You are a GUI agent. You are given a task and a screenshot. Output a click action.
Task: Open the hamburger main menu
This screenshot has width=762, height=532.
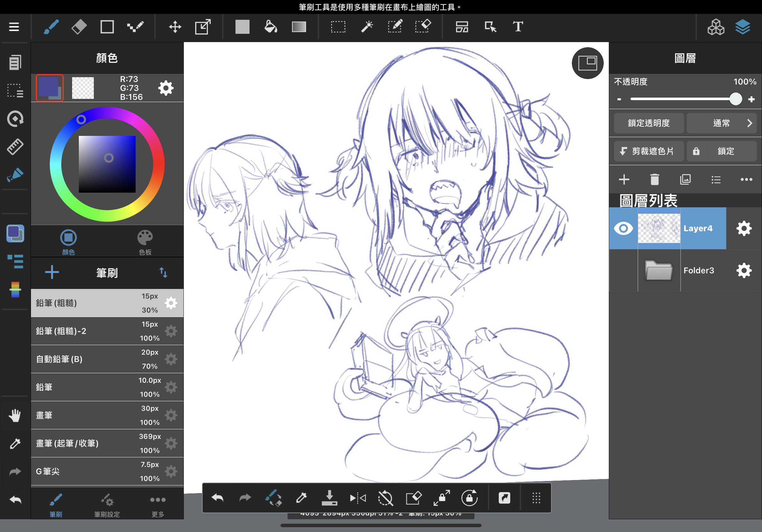pos(14,27)
